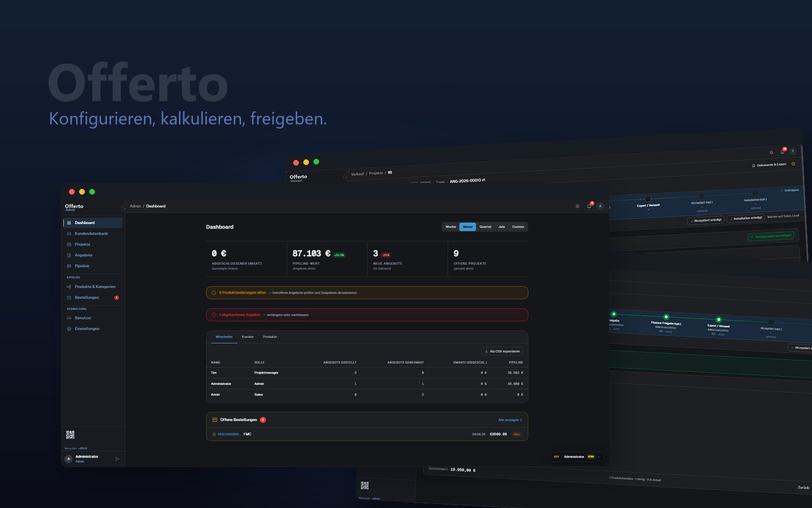Screen dimensions: 812x508
Task: Click the notification bell with red badge
Action: (589, 206)
